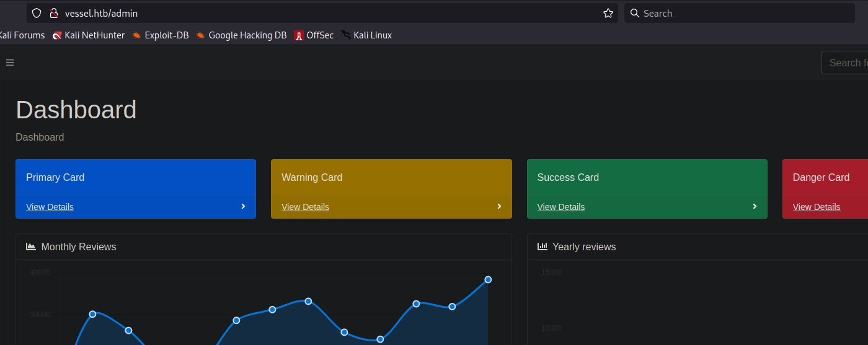Toggle the hamburger sidebar menu icon
The width and height of the screenshot is (868, 345).
[x=10, y=63]
